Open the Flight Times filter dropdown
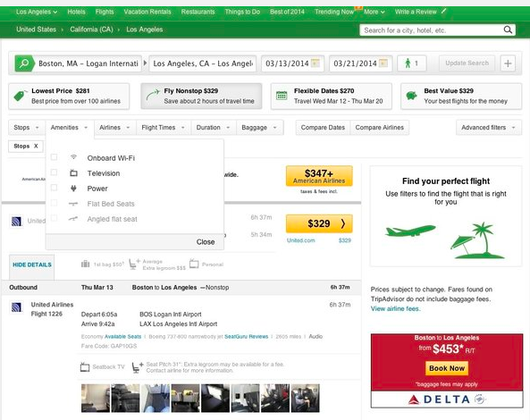This screenshot has height=420, width=530. tap(164, 128)
